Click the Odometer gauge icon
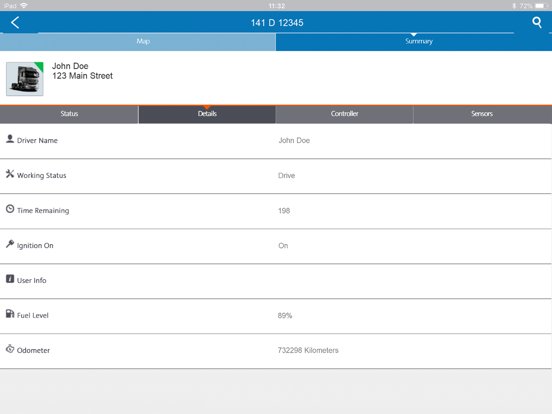The height and width of the screenshot is (414, 552). pos(10,349)
